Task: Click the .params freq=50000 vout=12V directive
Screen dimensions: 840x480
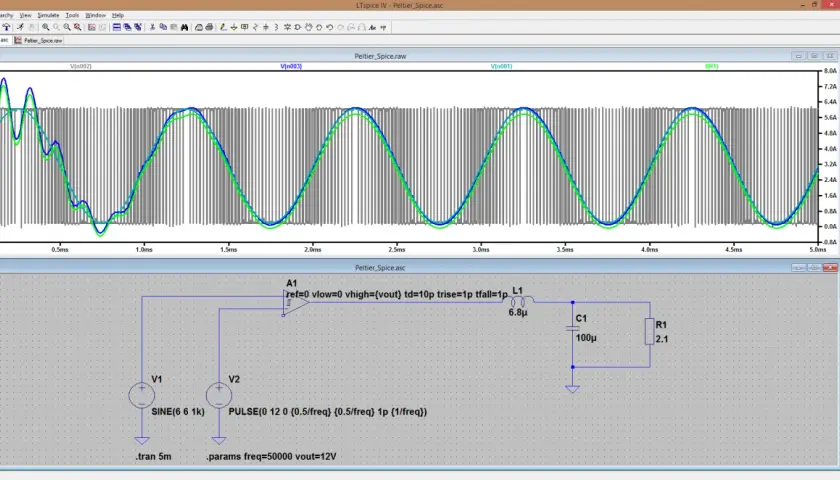Action: [272, 457]
